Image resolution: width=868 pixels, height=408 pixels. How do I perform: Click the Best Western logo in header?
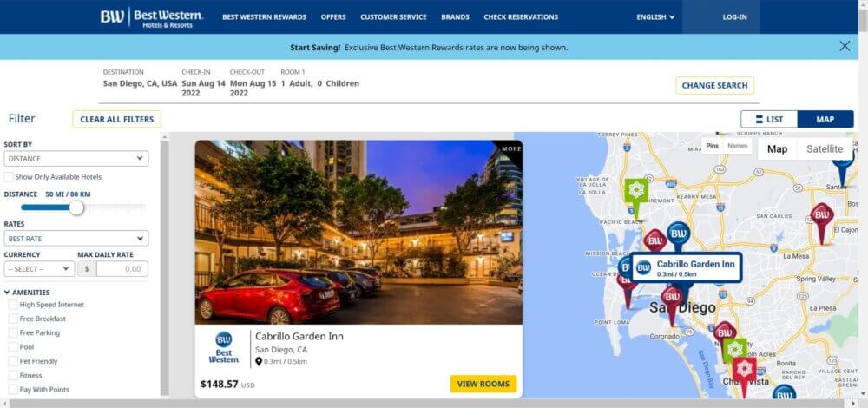pyautogui.click(x=152, y=17)
